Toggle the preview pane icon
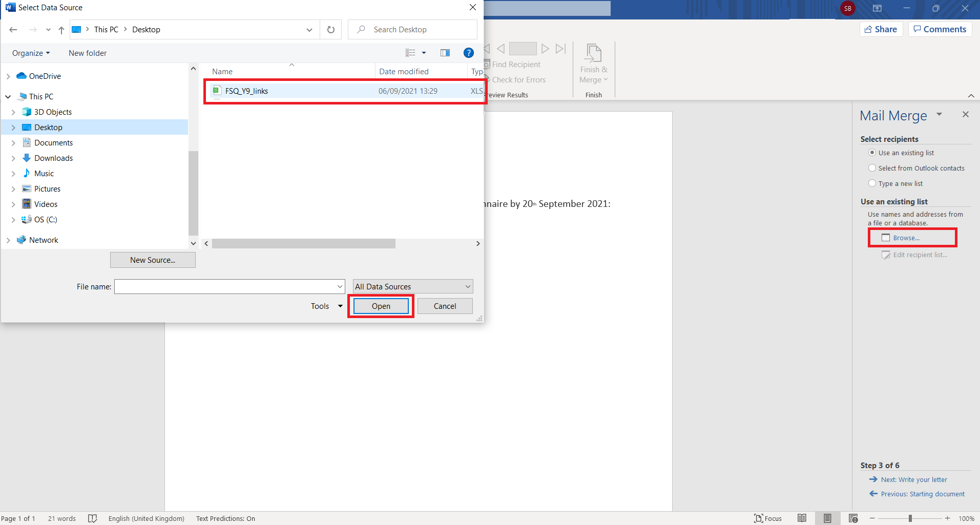The image size is (980, 525). click(x=445, y=53)
